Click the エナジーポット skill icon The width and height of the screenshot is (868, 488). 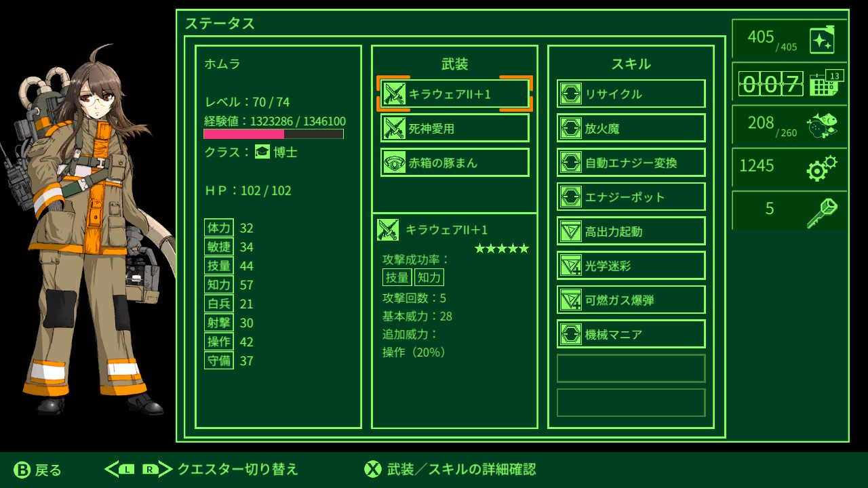(x=570, y=197)
